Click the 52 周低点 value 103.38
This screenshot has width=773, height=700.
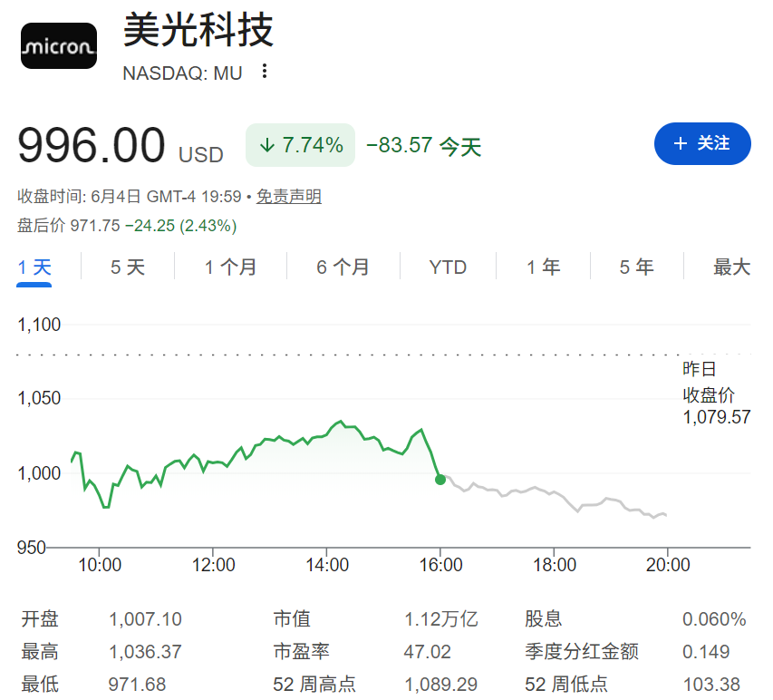click(x=711, y=685)
